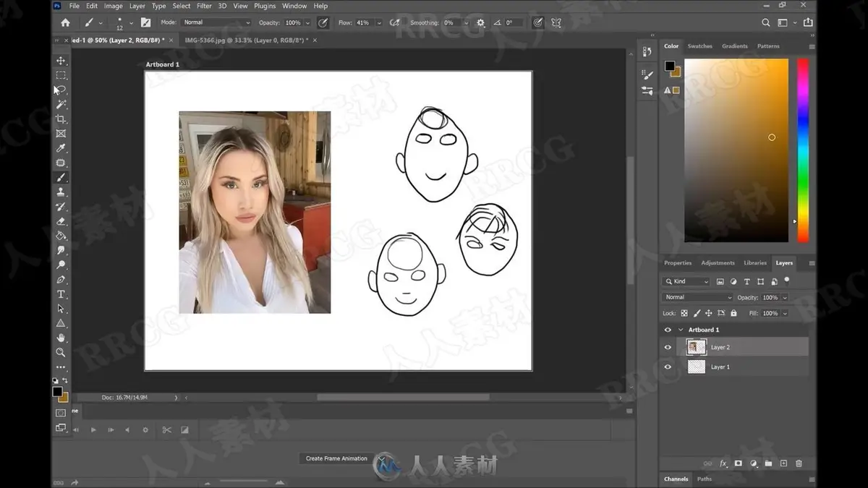868x488 pixels.
Task: Toggle Artboard 1 visibility eye
Action: [x=668, y=330]
